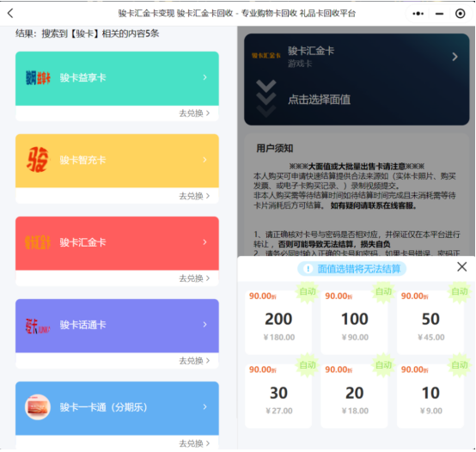Open the 骏卡益享卡 chevron arrow
476x452 pixels.
pos(204,77)
